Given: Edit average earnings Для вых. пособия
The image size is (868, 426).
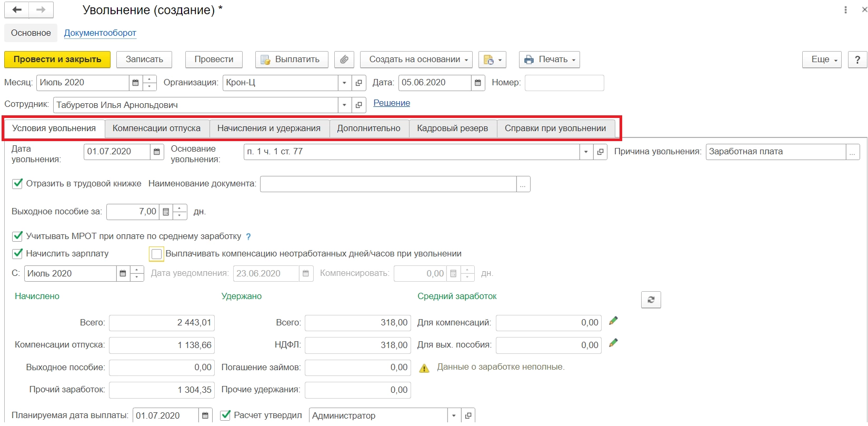Looking at the screenshot, I should [x=613, y=343].
